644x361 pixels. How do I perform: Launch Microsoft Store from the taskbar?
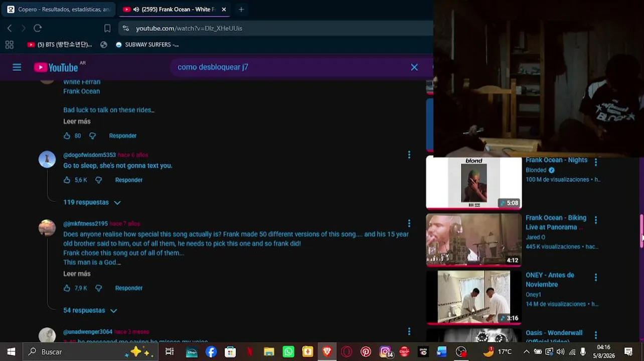[230, 352]
